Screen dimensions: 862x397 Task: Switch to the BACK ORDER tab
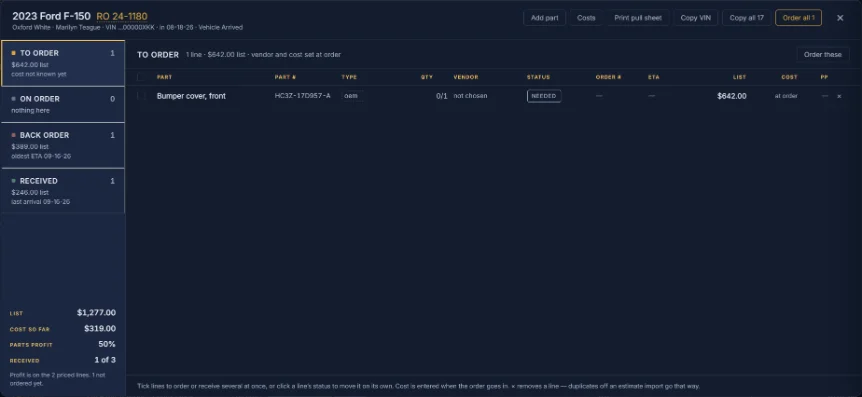point(63,145)
